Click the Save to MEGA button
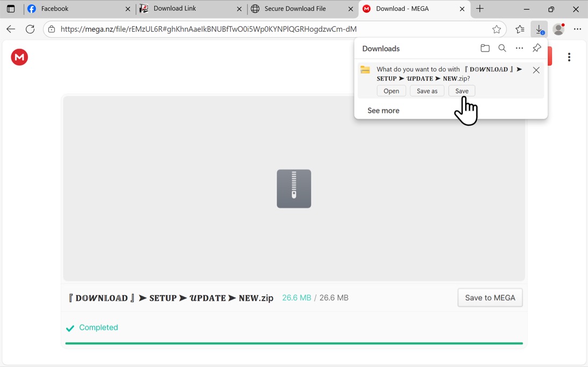588x367 pixels. (x=490, y=298)
